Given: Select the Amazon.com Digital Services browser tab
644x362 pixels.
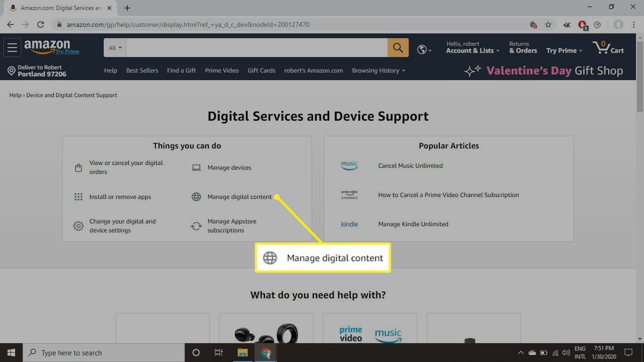Looking at the screenshot, I should coord(61,8).
